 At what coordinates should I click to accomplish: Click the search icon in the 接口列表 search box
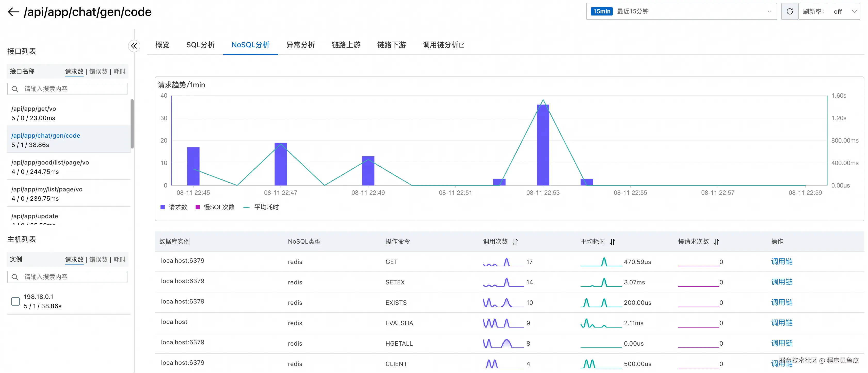(15, 89)
